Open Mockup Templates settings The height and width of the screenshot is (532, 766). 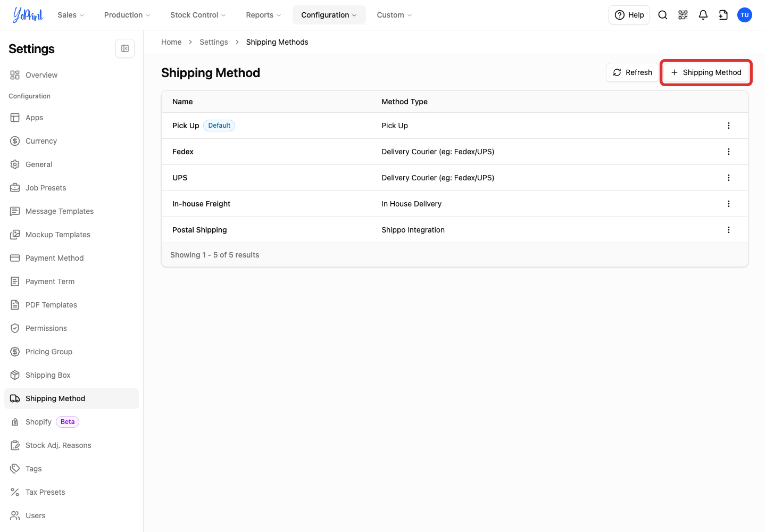click(x=71, y=235)
